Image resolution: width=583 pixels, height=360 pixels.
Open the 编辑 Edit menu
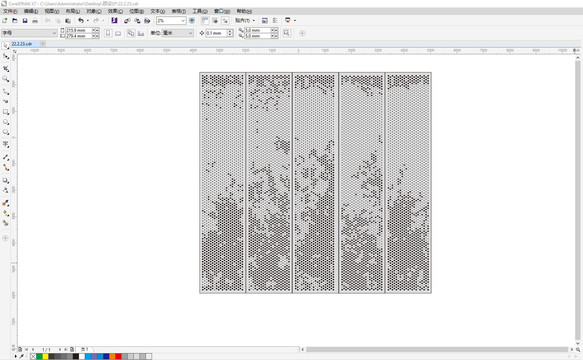point(31,11)
